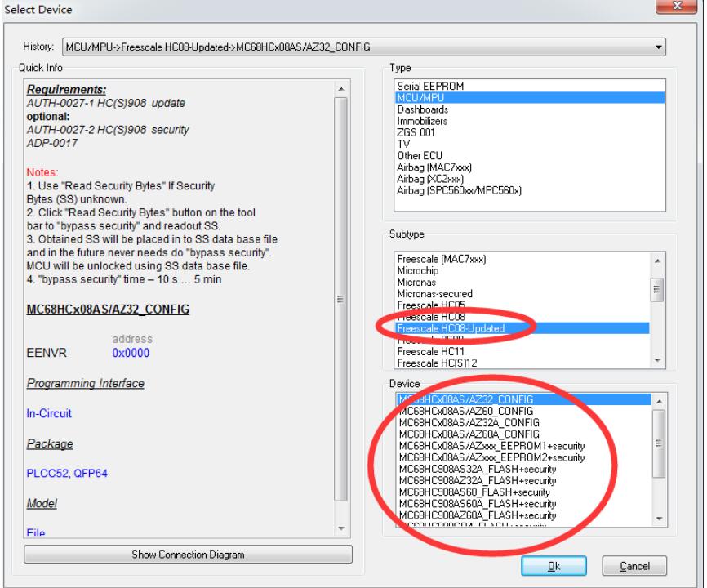This screenshot has width=707, height=588.
Task: Click Device list scroll up arrow
Action: [x=659, y=401]
